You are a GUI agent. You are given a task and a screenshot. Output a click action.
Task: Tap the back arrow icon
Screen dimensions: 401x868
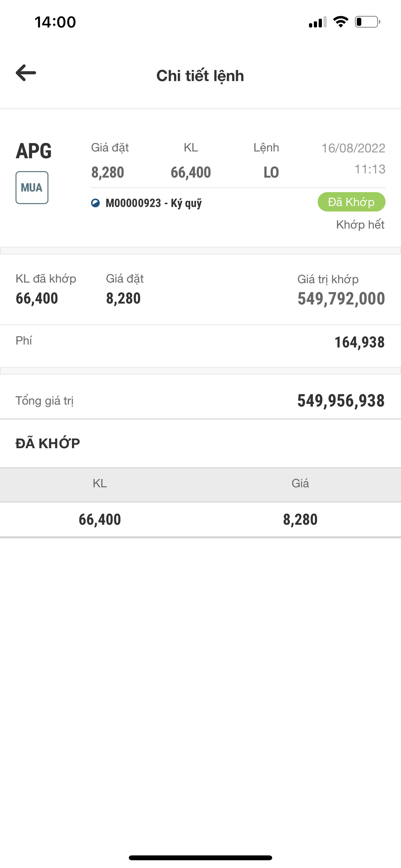coord(26,73)
